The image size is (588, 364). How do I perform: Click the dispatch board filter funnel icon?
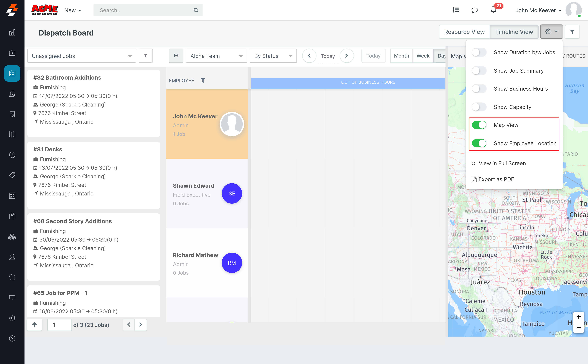click(x=572, y=32)
